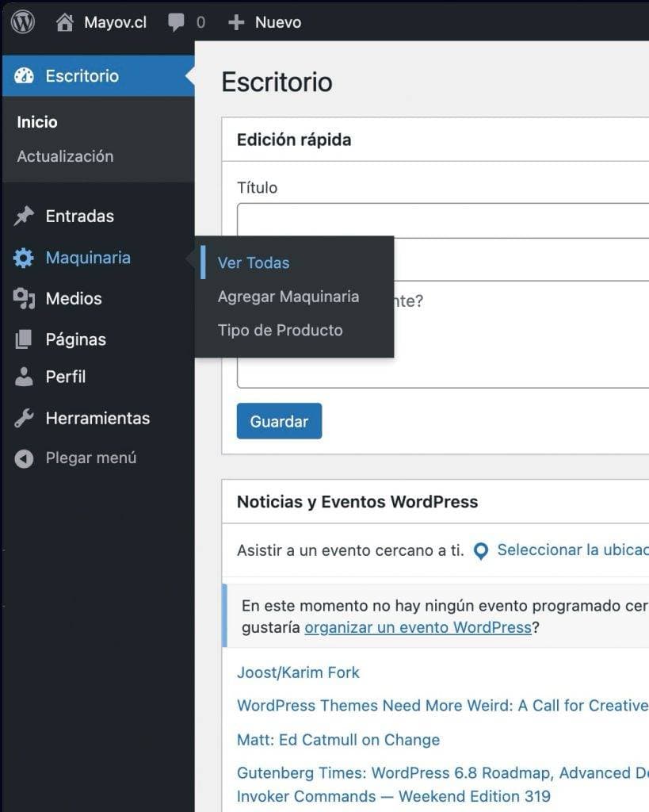The width and height of the screenshot is (649, 812).
Task: Click the location pin icon near Seleccionar
Action: coord(481,551)
